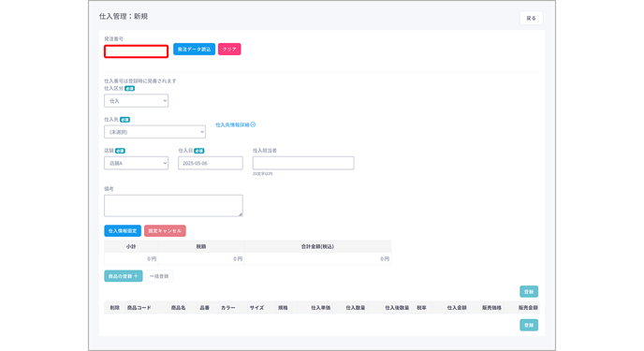Click the 仕入数量 column header
The width and height of the screenshot is (644, 351).
[356, 308]
